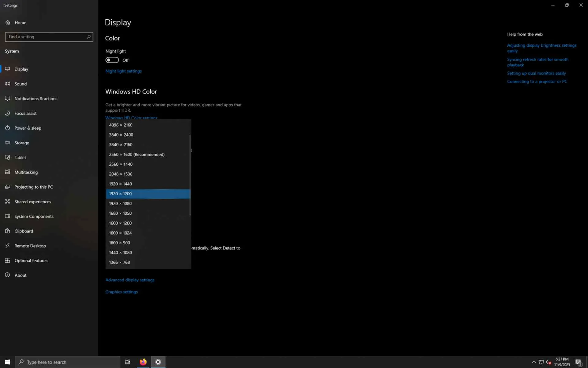
Task: Select 1366 × 768 resolution option
Action: pyautogui.click(x=119, y=262)
